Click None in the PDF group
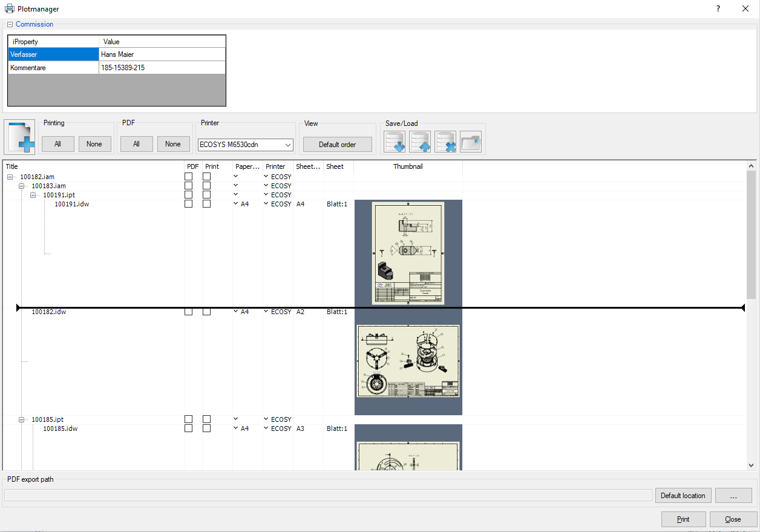Screen dimensions: 760x532 (173, 144)
